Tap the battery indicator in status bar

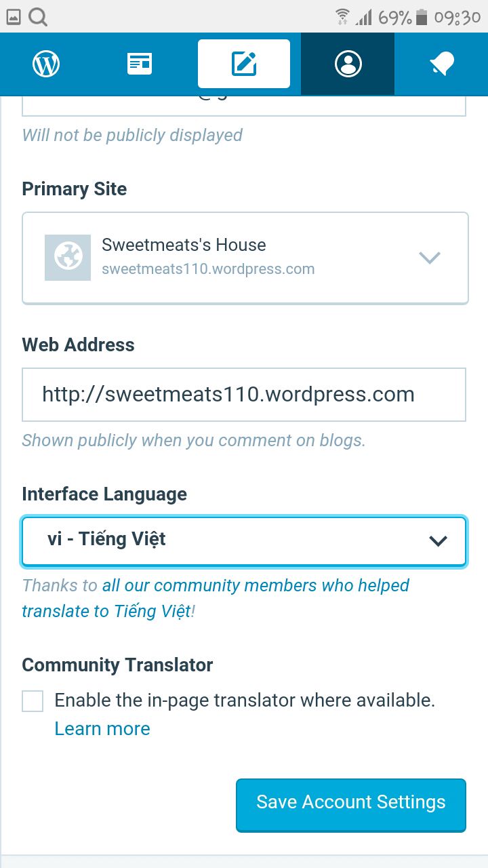[x=422, y=17]
